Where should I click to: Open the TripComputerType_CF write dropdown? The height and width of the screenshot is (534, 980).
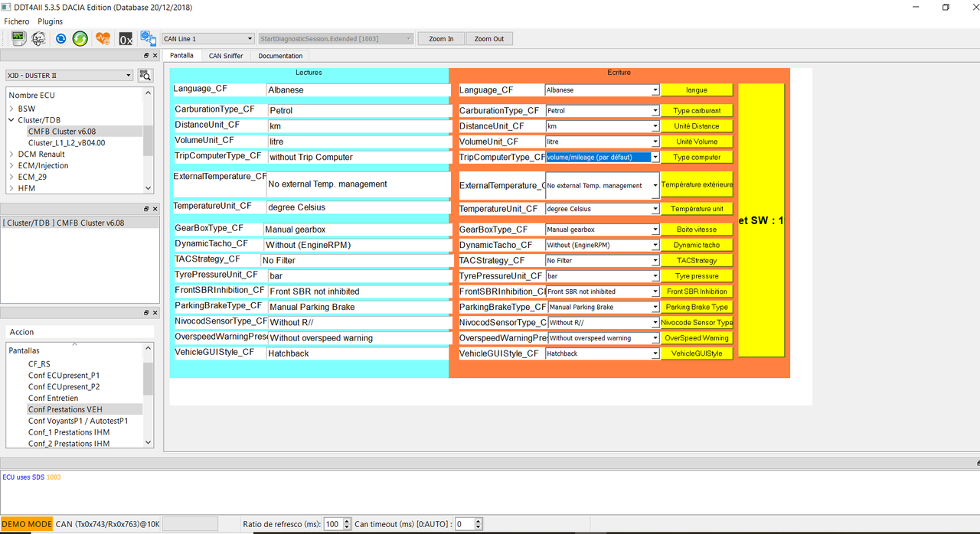tap(602, 157)
